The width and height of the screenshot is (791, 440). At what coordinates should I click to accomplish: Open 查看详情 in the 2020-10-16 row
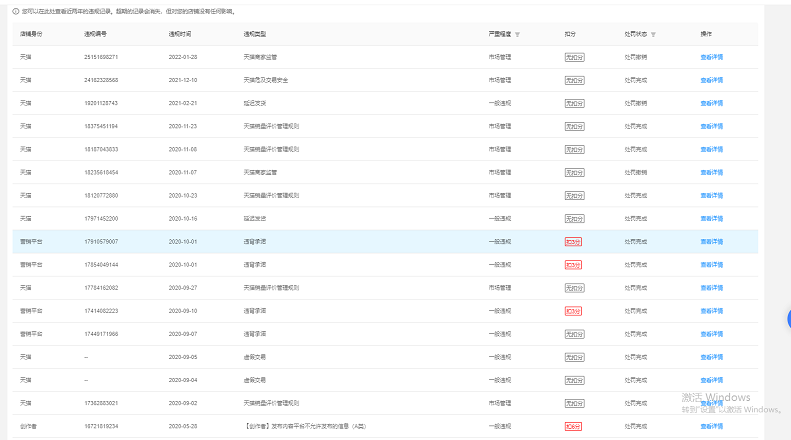pos(711,218)
